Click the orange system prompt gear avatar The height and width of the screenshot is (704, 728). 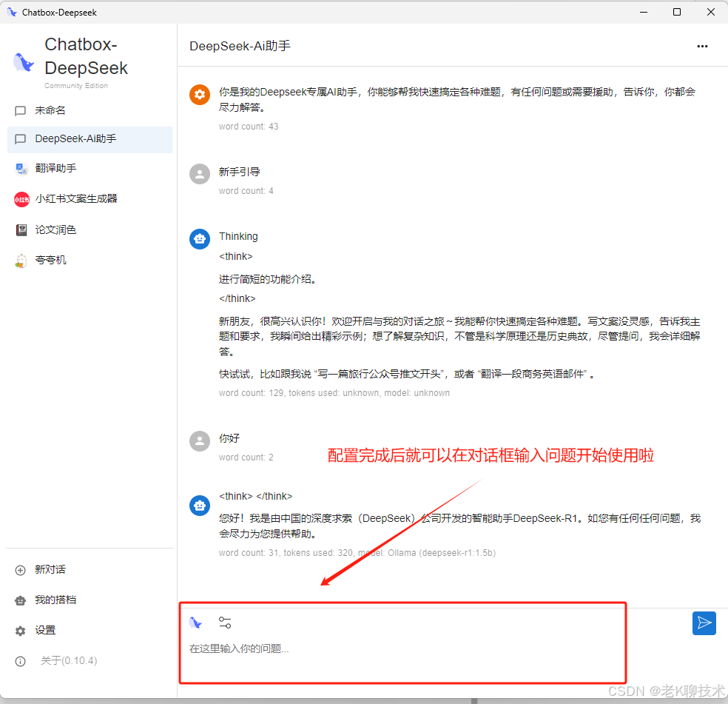point(200,95)
